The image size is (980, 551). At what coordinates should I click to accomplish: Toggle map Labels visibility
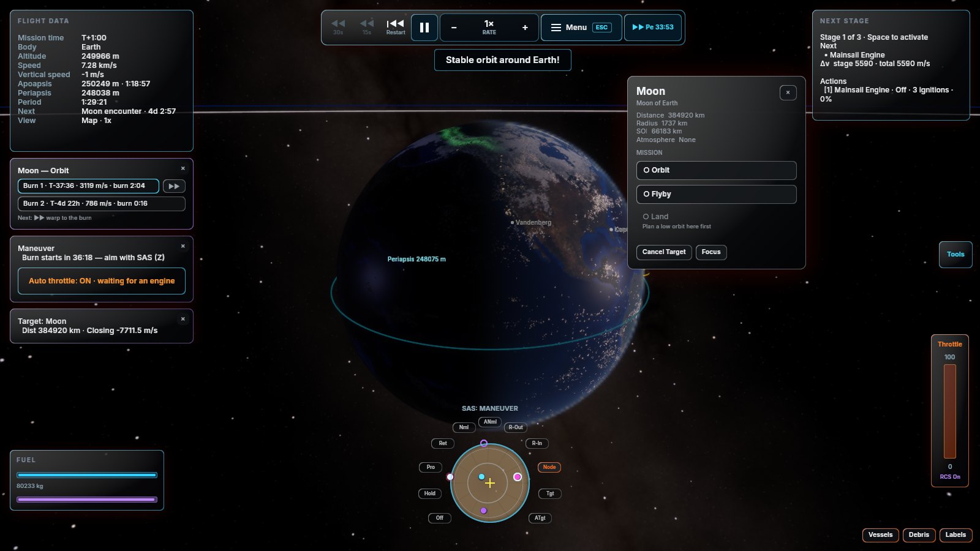click(x=956, y=535)
